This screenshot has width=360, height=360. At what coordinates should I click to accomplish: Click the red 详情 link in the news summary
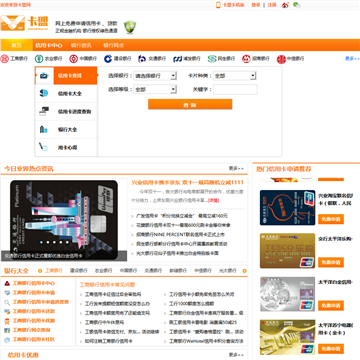[213, 200]
